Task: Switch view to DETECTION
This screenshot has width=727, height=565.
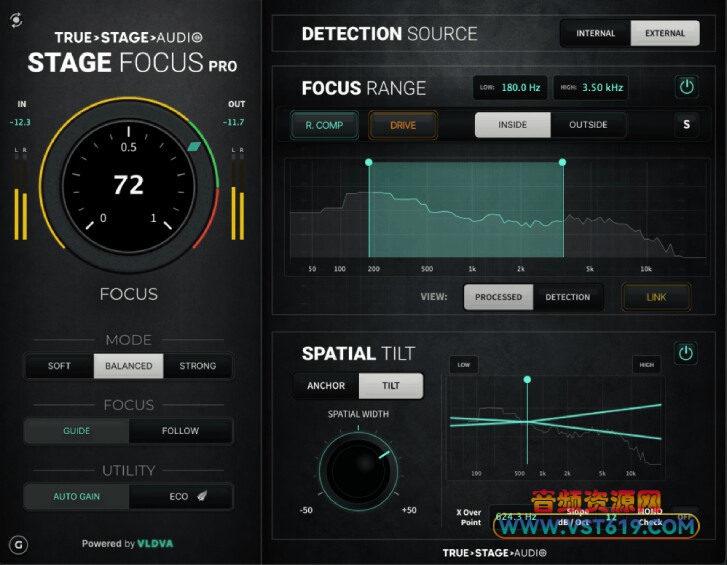Action: click(568, 297)
